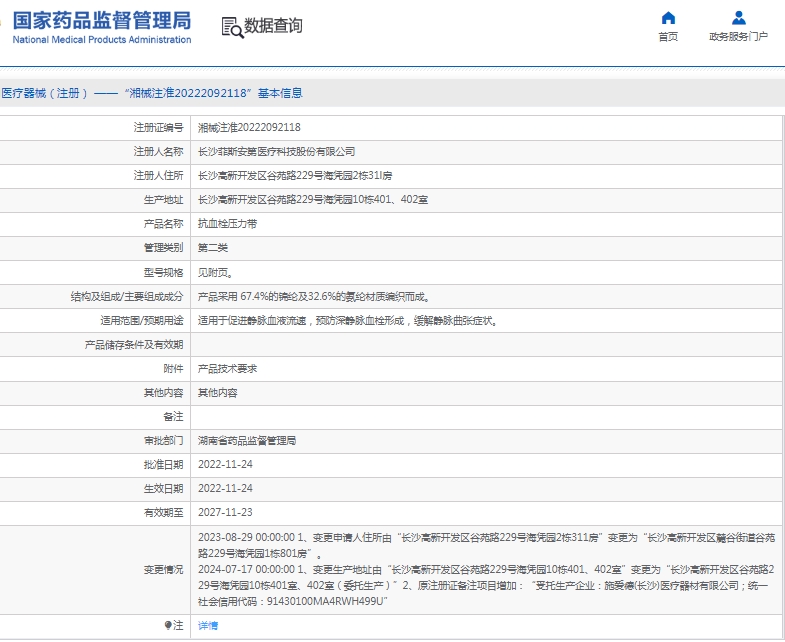Click the 型号规格 row label
This screenshot has height=642, width=785.
coord(163,272)
